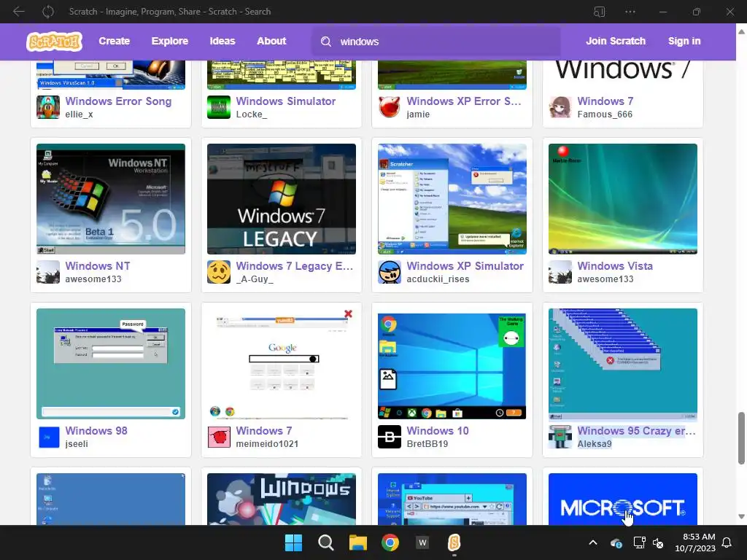Screen dimensions: 747x560
Task: Click username BretBB19 under Windows 10
Action: tap(427, 444)
